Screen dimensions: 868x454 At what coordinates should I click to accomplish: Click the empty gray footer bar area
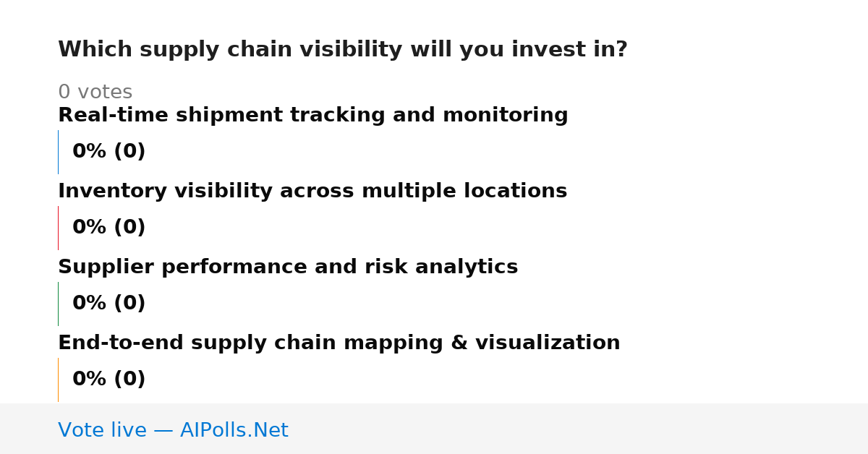pyautogui.click(x=579, y=429)
